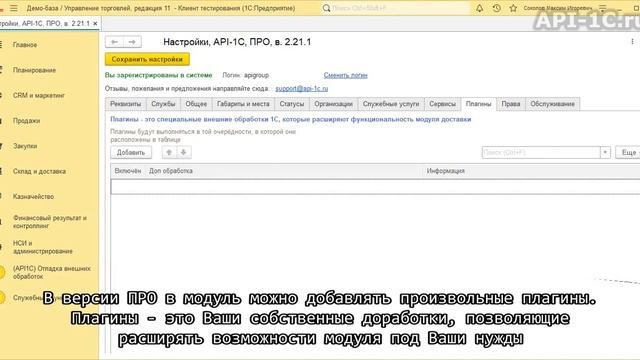The image size is (640, 360).
Task: Switch to Габариты и места tab
Action: pos(243,104)
